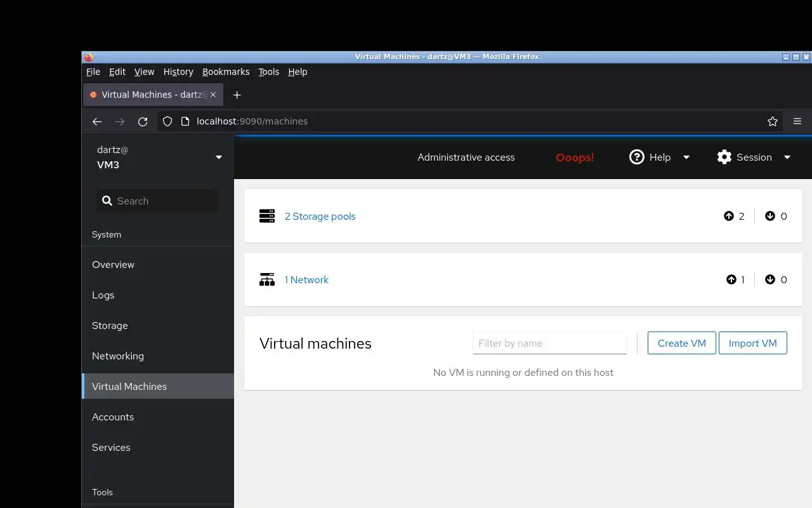The height and width of the screenshot is (508, 812).
Task: Click the red Ooops! error indicator
Action: 575,157
